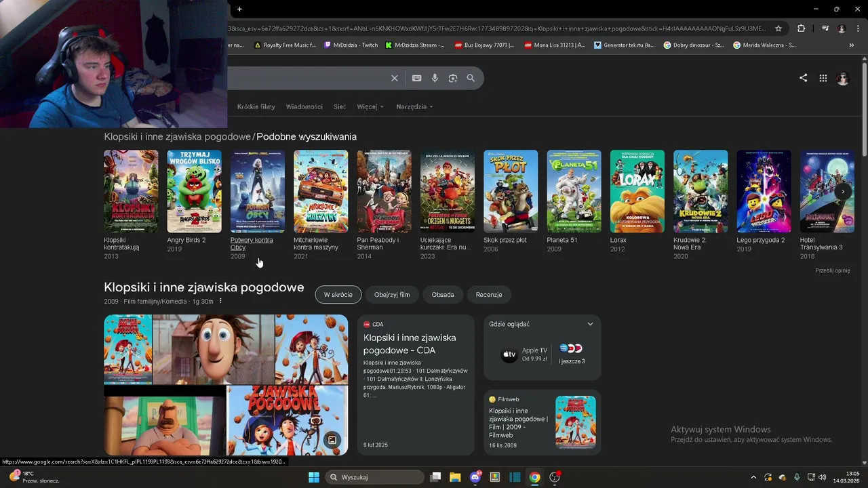Viewport: 868px width, 488px height.
Task: Open the Dobry dinozaur bookmark
Action: point(694,45)
